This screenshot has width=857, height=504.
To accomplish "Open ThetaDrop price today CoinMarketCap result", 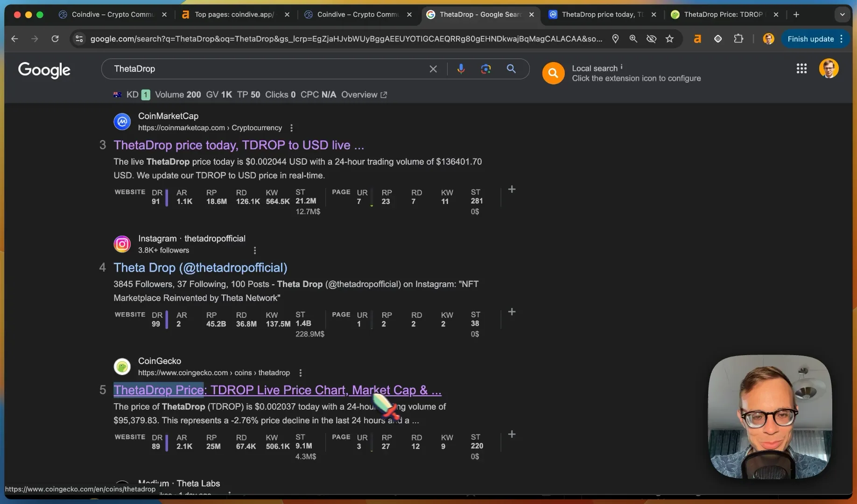I will tap(239, 145).
